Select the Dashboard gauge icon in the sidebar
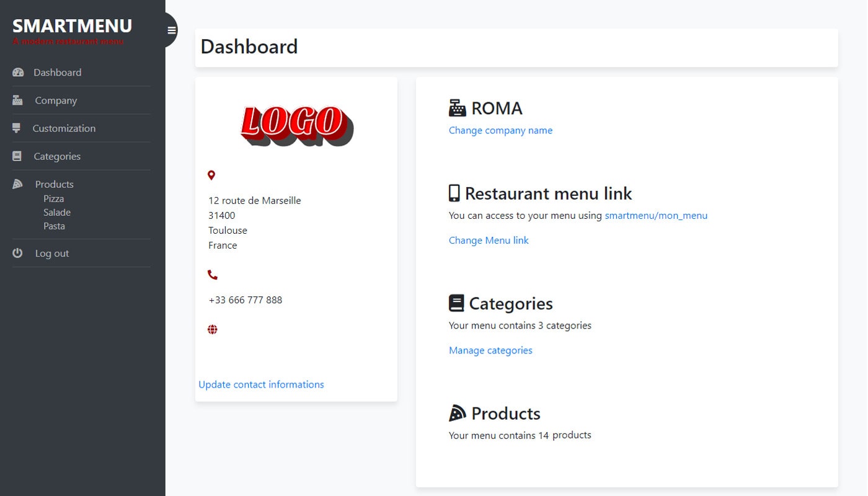 [17, 73]
